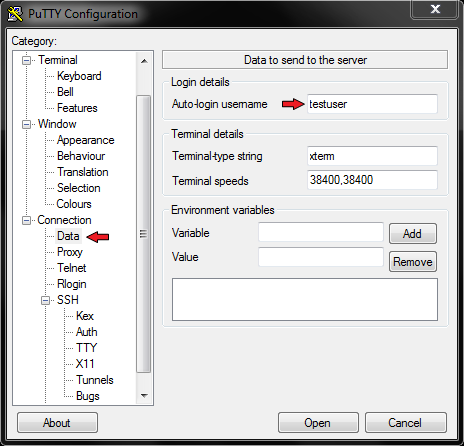Open the Tunnels settings
464x446 pixels.
95,380
